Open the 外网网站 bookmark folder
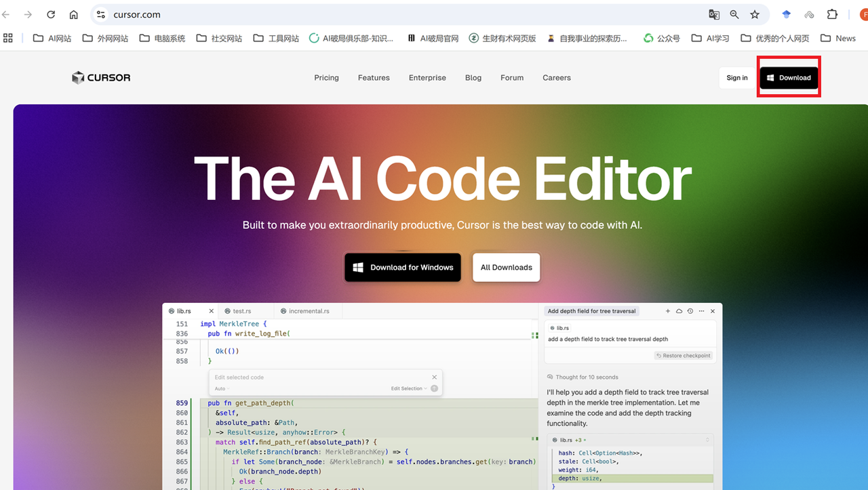Screen dimensions: 868x490 pyautogui.click(x=105, y=38)
